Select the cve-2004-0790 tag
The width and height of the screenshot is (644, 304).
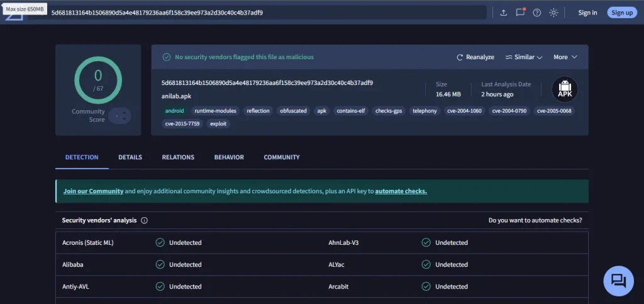(x=509, y=111)
